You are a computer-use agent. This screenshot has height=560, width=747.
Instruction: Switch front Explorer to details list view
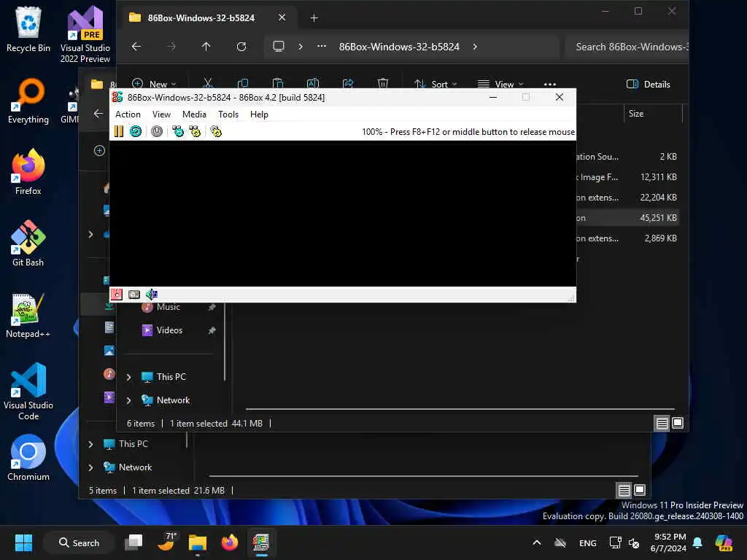coord(662,424)
